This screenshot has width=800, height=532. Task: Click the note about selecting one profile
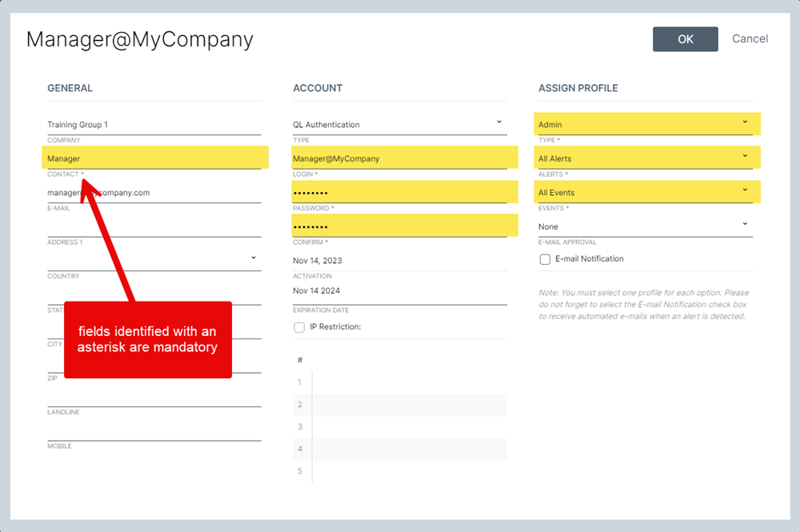[x=644, y=305]
